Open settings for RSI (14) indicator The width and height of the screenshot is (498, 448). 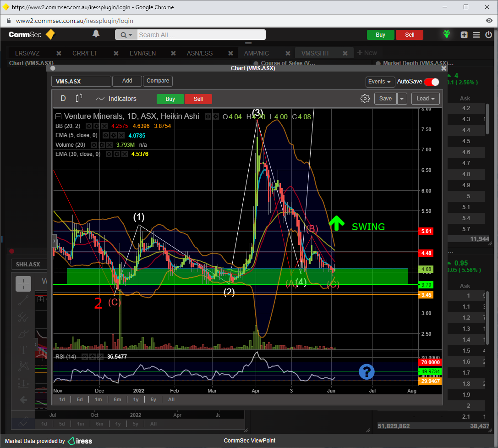click(x=93, y=357)
